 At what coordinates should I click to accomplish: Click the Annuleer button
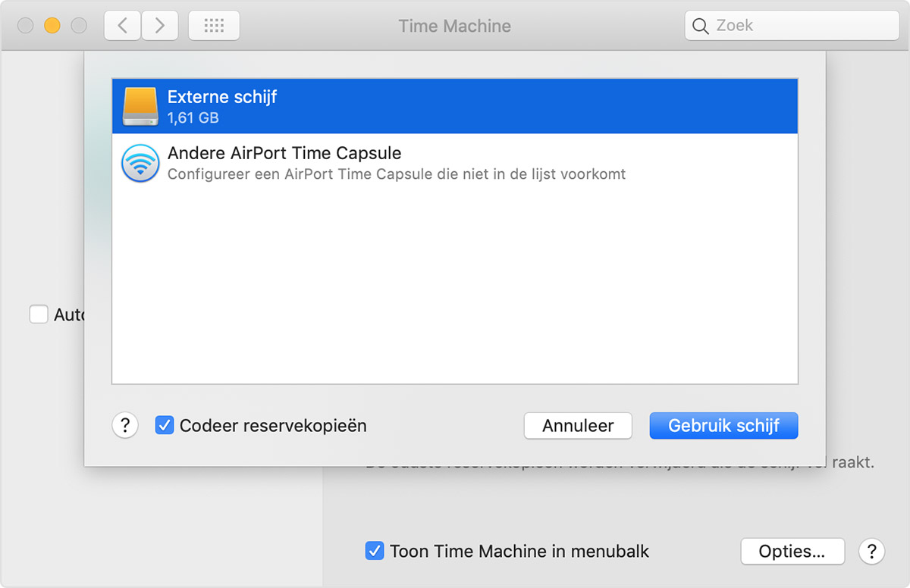click(578, 426)
